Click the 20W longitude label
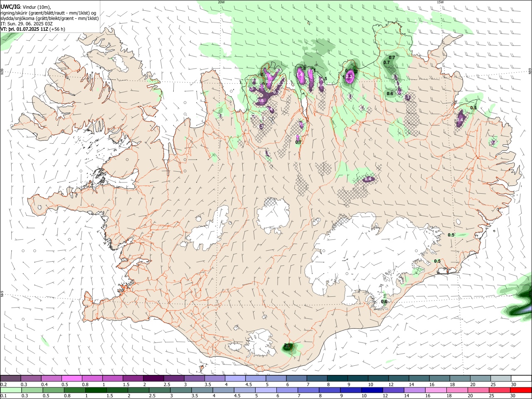532x399 pixels. [221, 2]
